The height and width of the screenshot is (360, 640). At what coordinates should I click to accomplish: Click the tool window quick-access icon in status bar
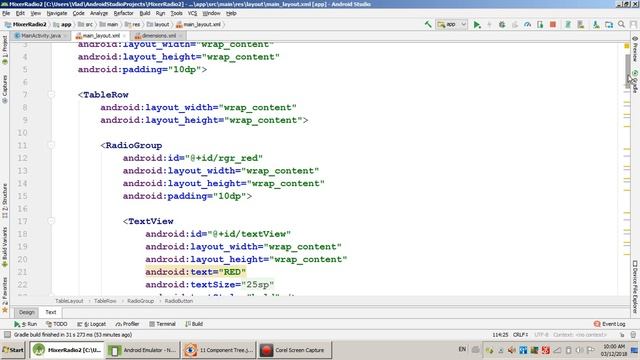(x=7, y=335)
